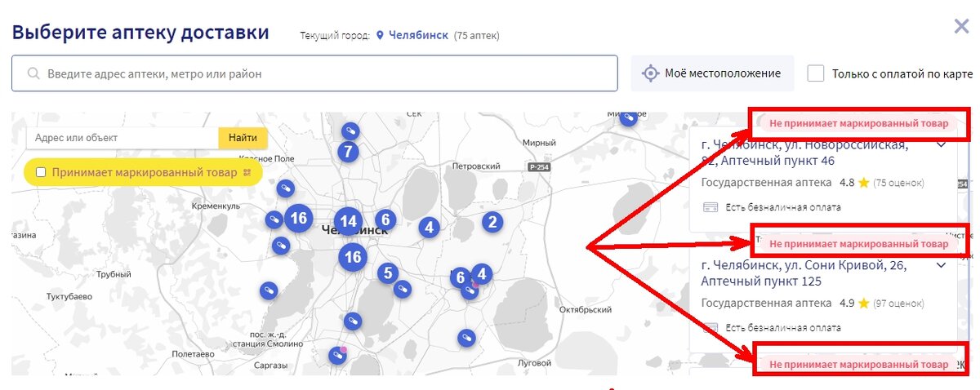Click card icon in Аптечный пункт 125 listing
The image size is (980, 390).
click(x=710, y=327)
